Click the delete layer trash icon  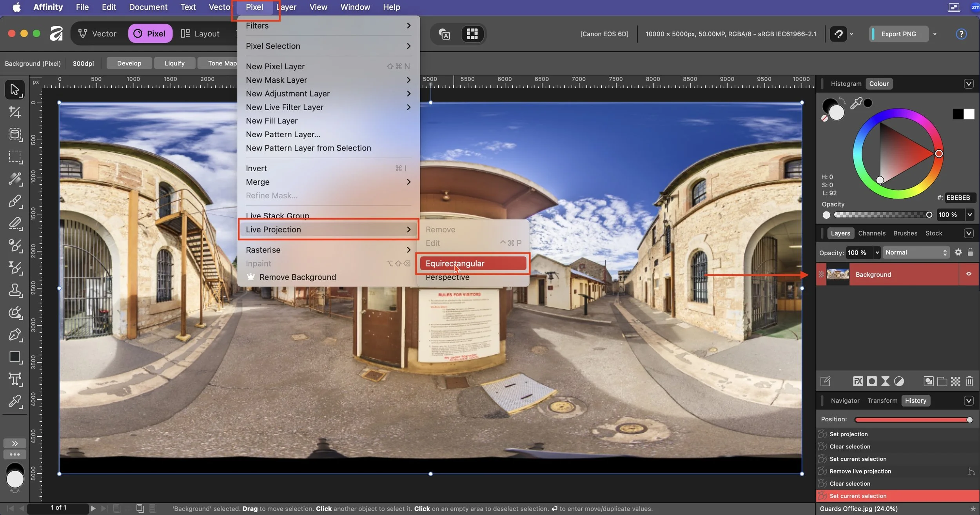coord(969,381)
